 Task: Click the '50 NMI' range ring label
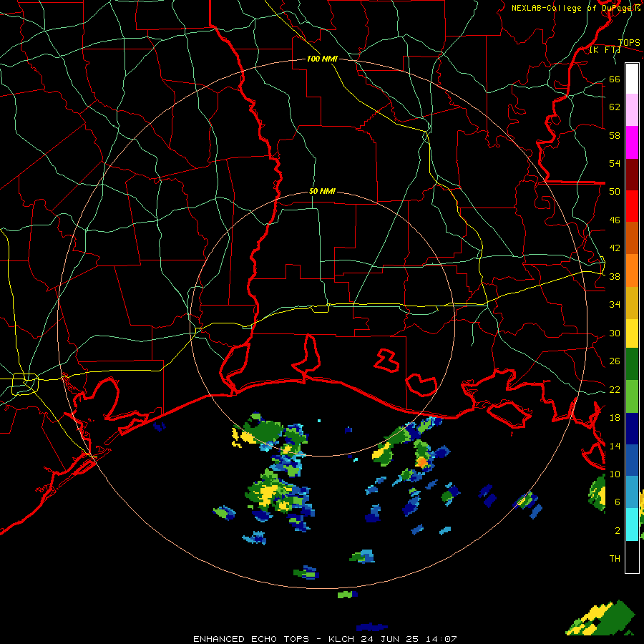pyautogui.click(x=322, y=191)
